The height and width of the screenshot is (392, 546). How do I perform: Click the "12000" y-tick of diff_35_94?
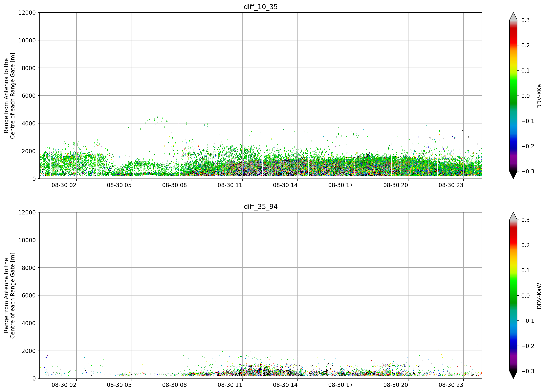pyautogui.click(x=27, y=213)
